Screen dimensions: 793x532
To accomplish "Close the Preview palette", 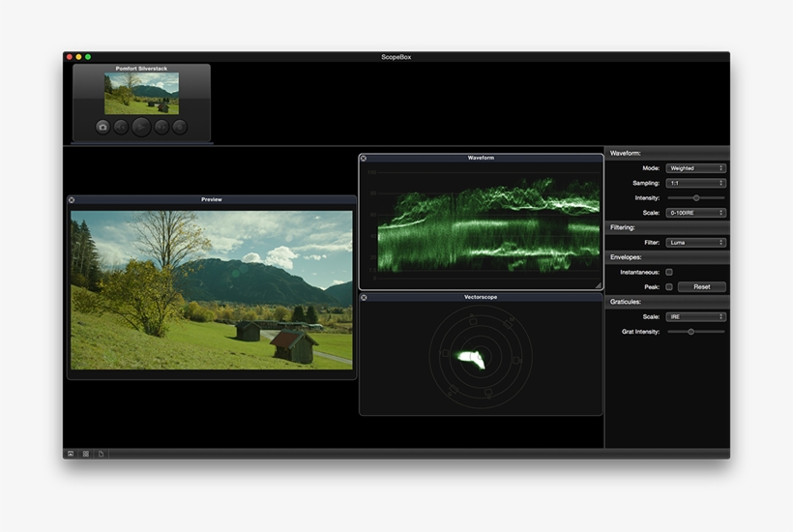I will pyautogui.click(x=72, y=200).
